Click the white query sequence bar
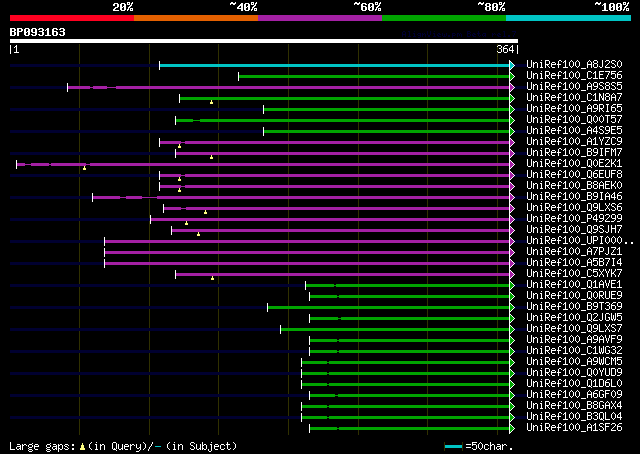 pos(264,41)
